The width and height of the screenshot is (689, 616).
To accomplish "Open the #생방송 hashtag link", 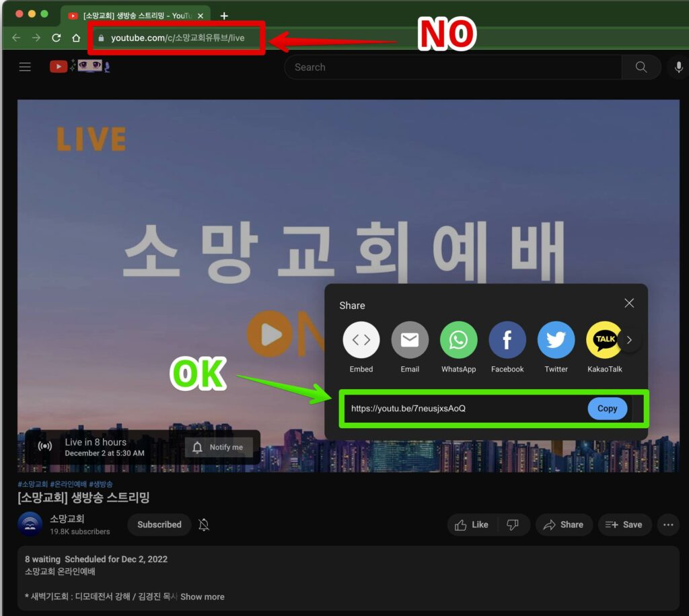I will (x=101, y=484).
